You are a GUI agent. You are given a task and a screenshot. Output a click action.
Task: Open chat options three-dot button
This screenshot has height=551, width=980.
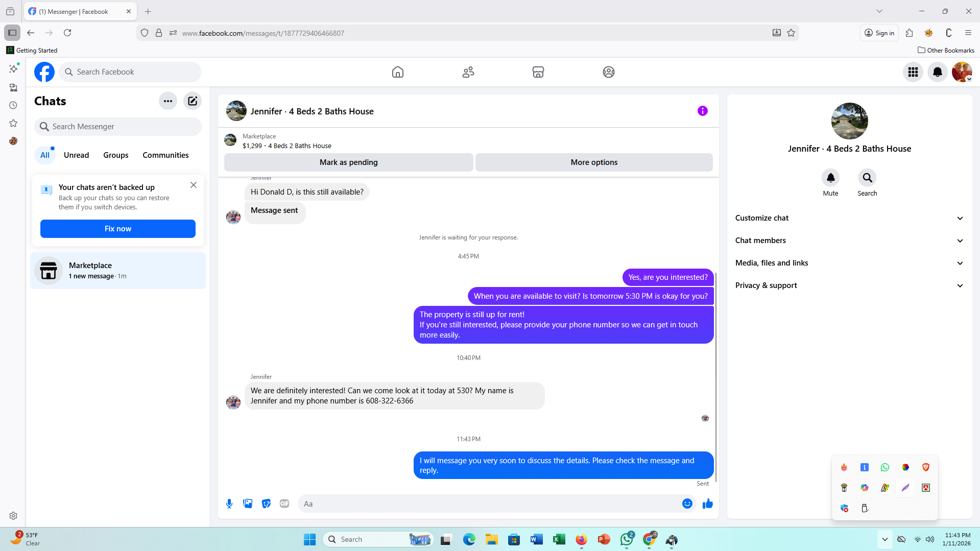tap(168, 101)
